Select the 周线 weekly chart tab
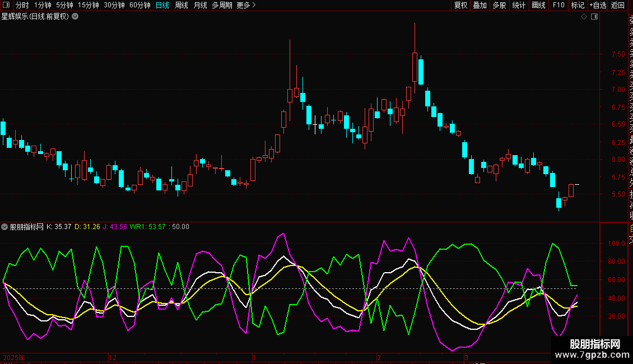Screen dimensions: 633x364 (x=181, y=5)
